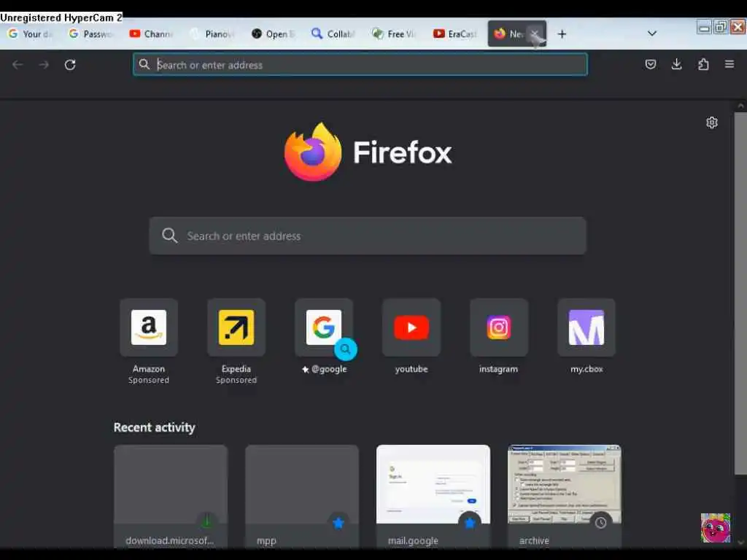Click the vertical page scrollbar thumb
Screen dimensions: 747x560
coord(740,293)
